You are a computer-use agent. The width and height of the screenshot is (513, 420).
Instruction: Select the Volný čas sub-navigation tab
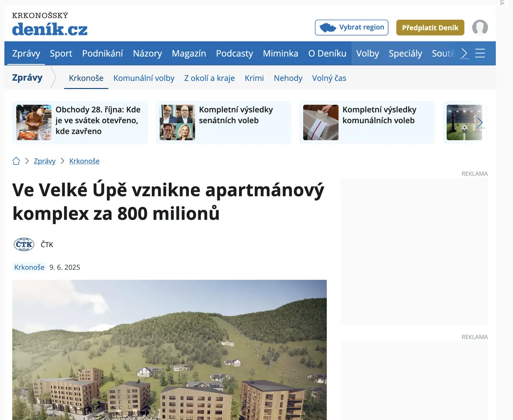(329, 78)
